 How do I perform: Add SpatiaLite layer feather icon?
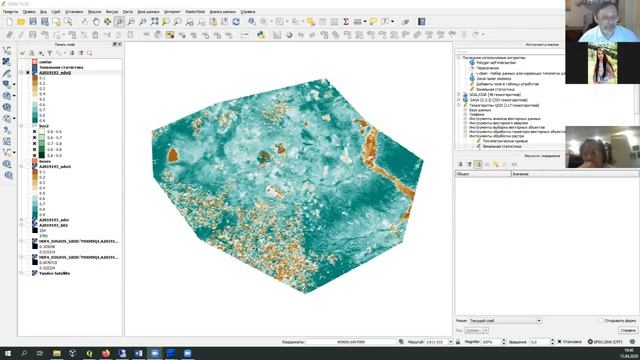(x=7, y=73)
